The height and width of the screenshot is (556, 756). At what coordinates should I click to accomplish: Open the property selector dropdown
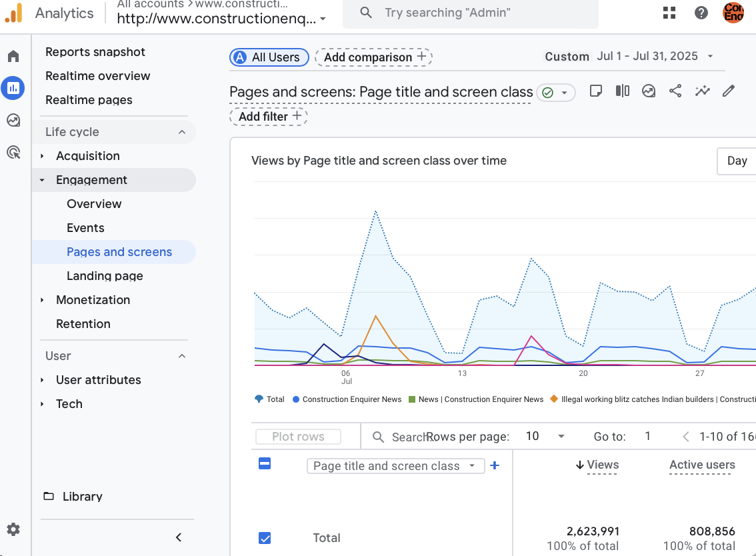222,19
